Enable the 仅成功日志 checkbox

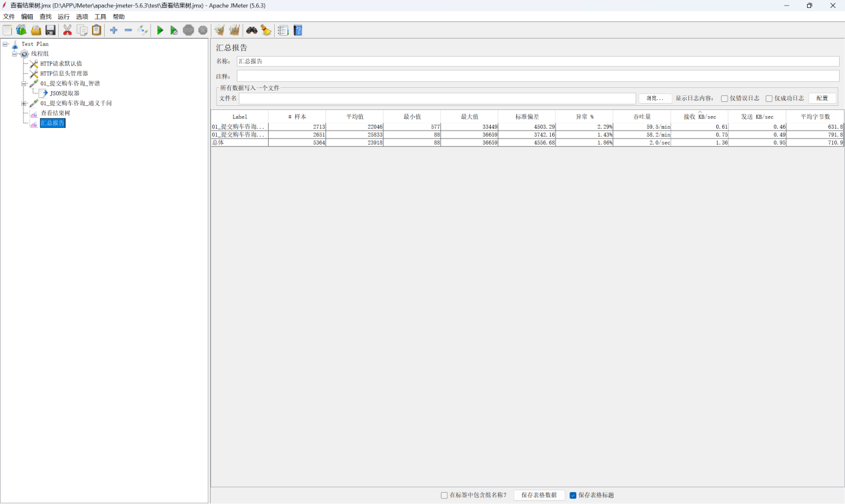pyautogui.click(x=769, y=99)
